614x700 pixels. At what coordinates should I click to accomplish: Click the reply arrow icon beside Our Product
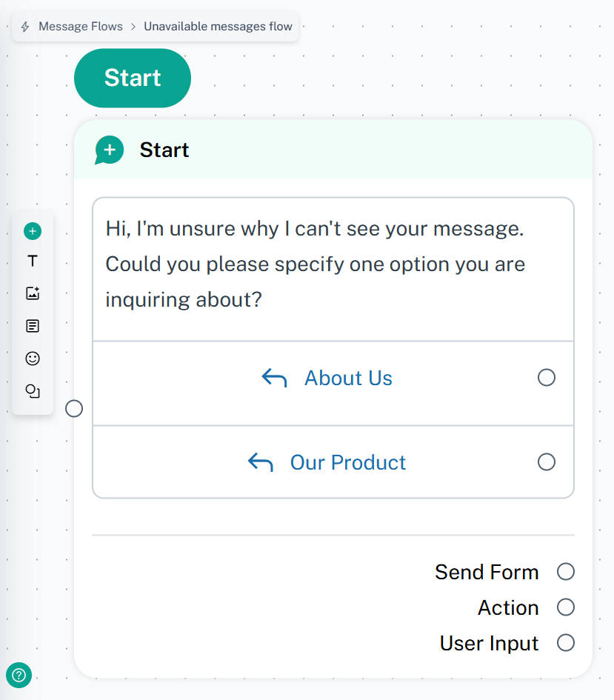(x=260, y=463)
